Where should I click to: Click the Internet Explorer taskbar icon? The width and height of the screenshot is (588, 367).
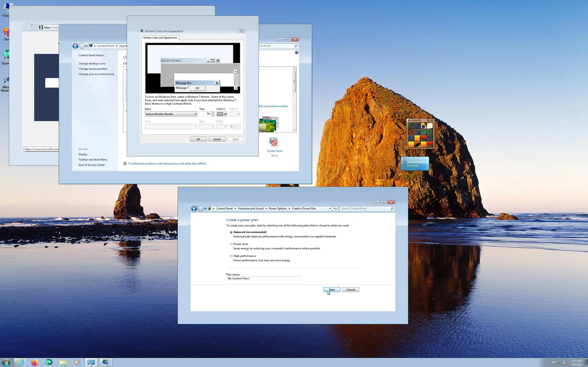(21, 362)
